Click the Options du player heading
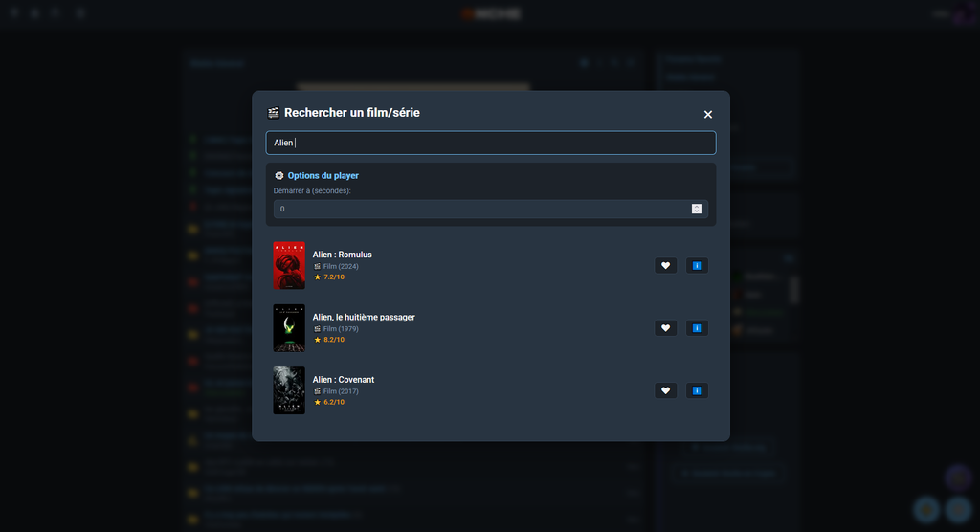The width and height of the screenshot is (980, 532). coord(323,176)
